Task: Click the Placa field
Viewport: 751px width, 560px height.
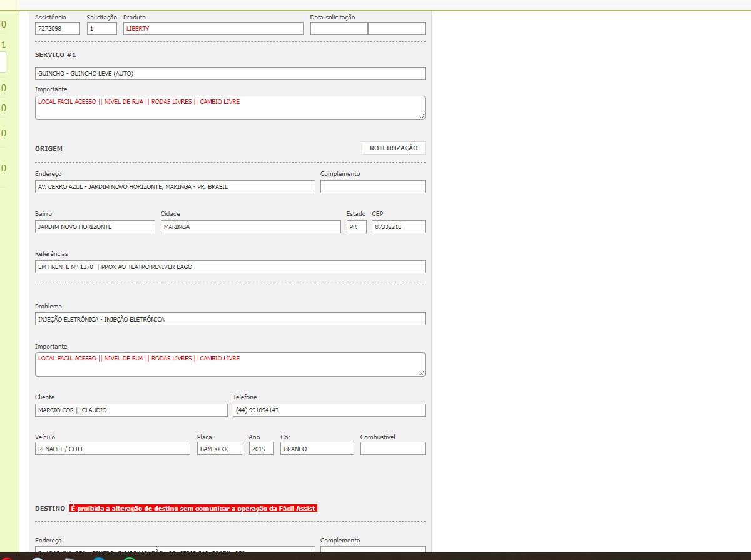Action: [219, 449]
